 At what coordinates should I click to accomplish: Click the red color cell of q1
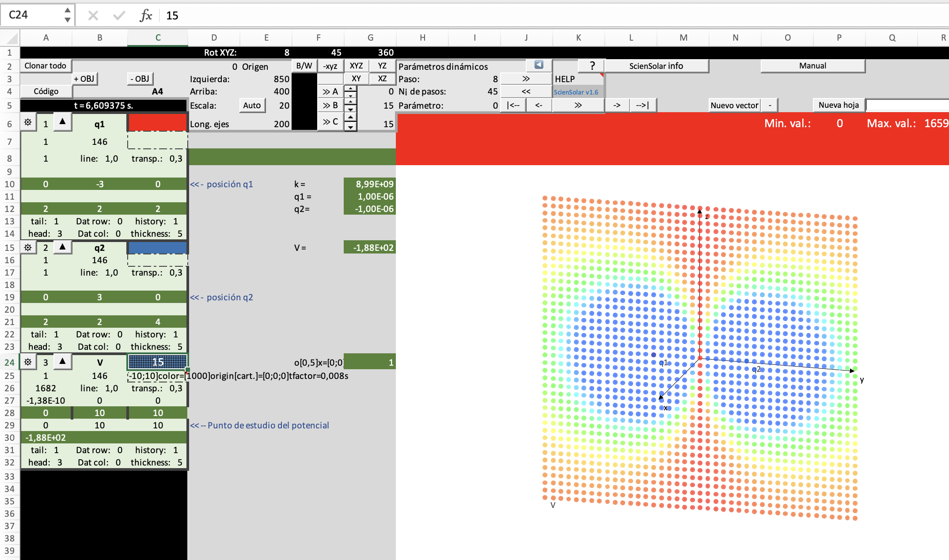tap(157, 122)
